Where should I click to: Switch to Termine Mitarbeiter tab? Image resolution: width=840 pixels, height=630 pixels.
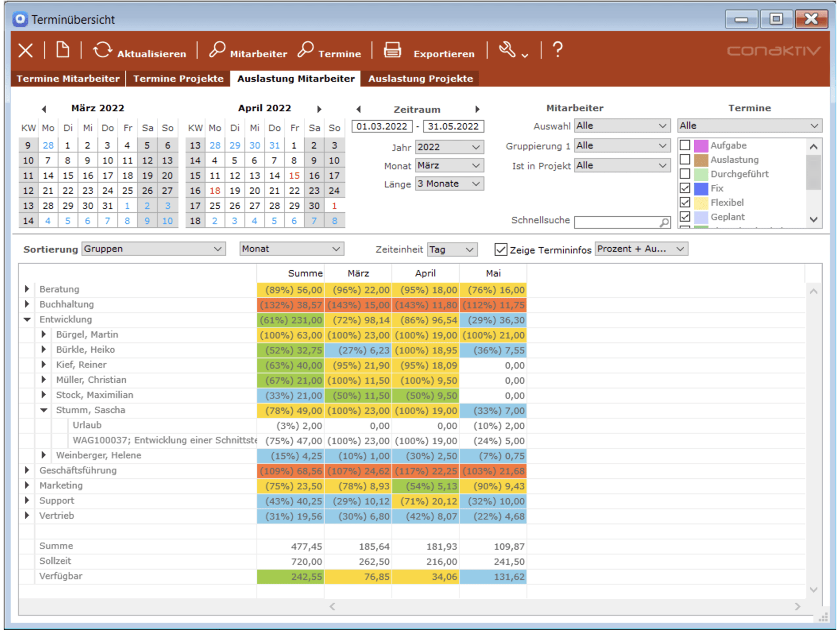pyautogui.click(x=68, y=79)
